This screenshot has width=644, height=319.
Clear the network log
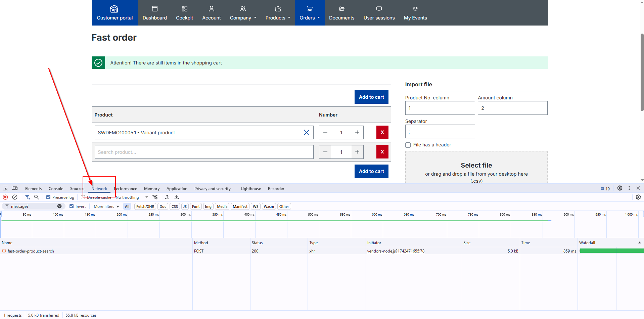pyautogui.click(x=15, y=197)
